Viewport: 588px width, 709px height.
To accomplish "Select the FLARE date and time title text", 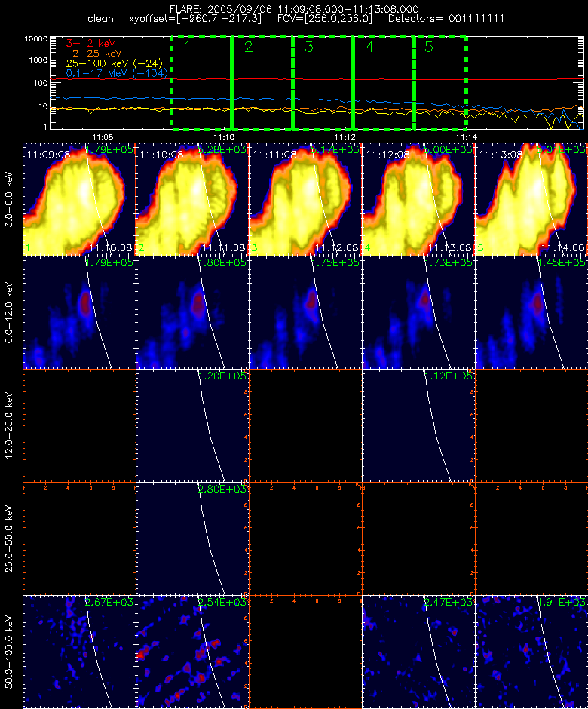I will [x=294, y=9].
